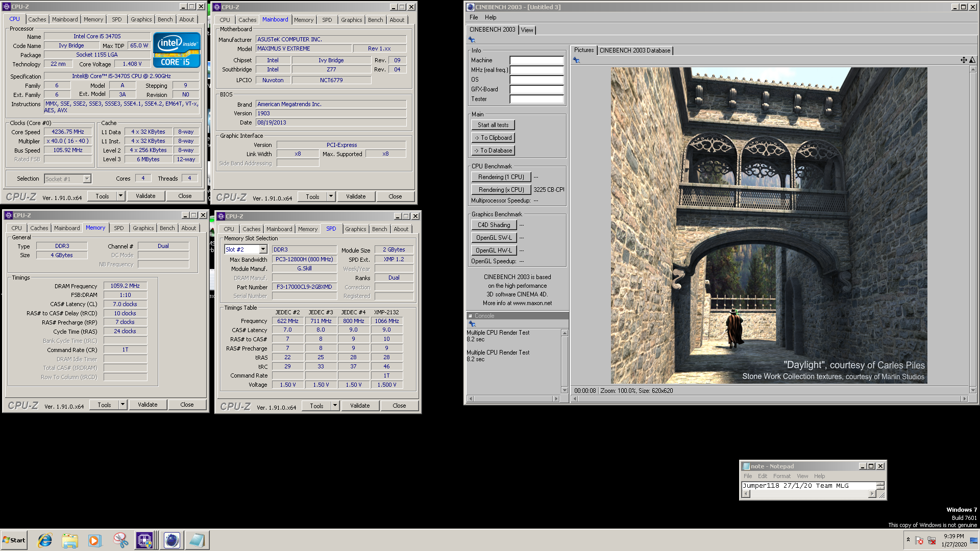Click Validate in the CPU-Z SPD window

pos(360,406)
